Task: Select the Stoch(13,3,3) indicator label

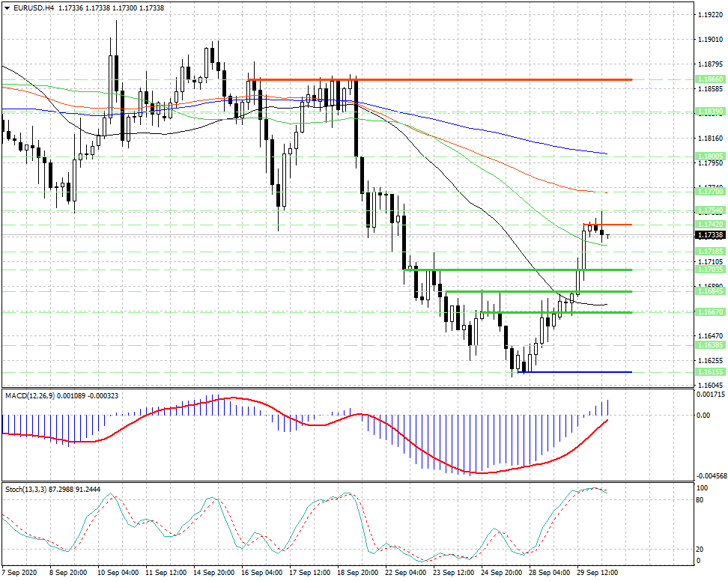Action: [x=52, y=489]
